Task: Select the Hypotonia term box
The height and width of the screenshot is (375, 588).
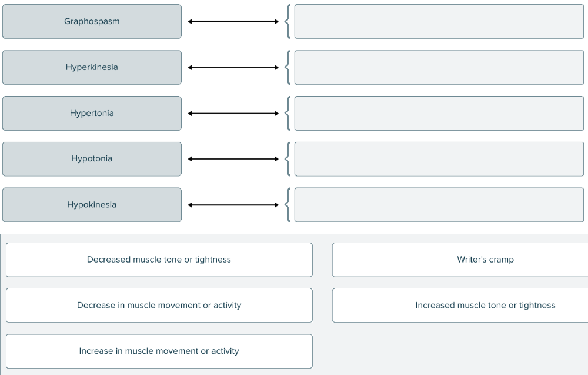Action: [92, 159]
